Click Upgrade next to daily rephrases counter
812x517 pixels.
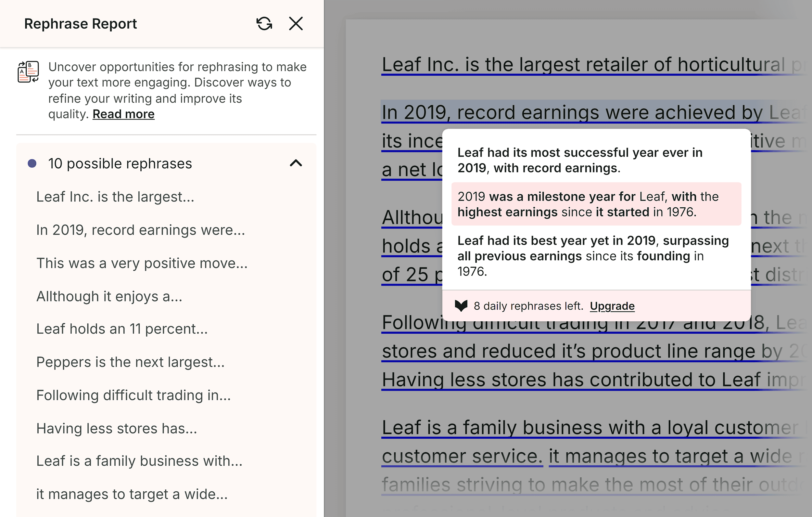[612, 306]
